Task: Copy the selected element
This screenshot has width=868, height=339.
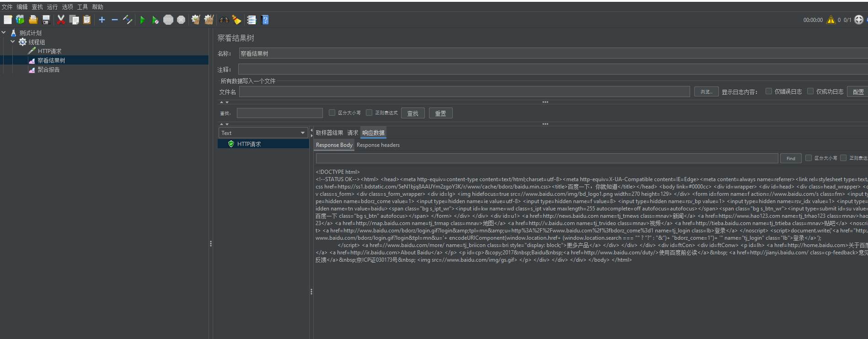Action: click(x=74, y=20)
